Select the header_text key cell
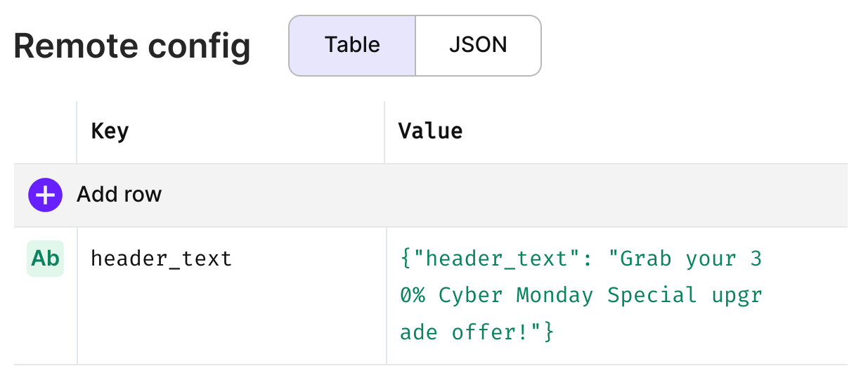868x378 pixels. (x=231, y=296)
